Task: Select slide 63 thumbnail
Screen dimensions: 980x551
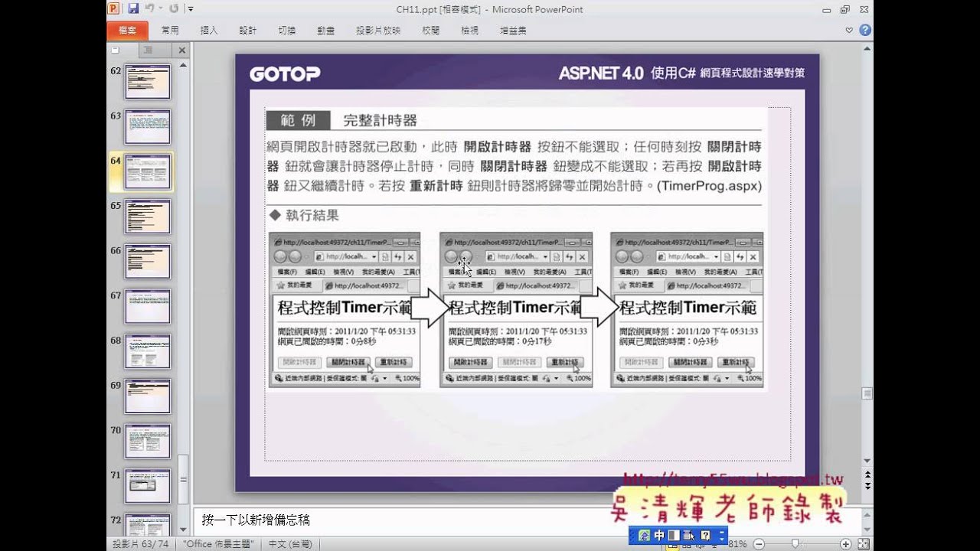Action: coord(148,127)
